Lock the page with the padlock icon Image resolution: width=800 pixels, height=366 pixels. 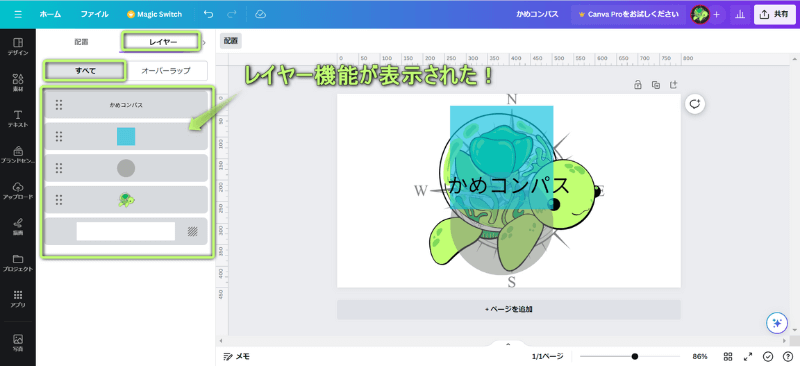point(638,85)
